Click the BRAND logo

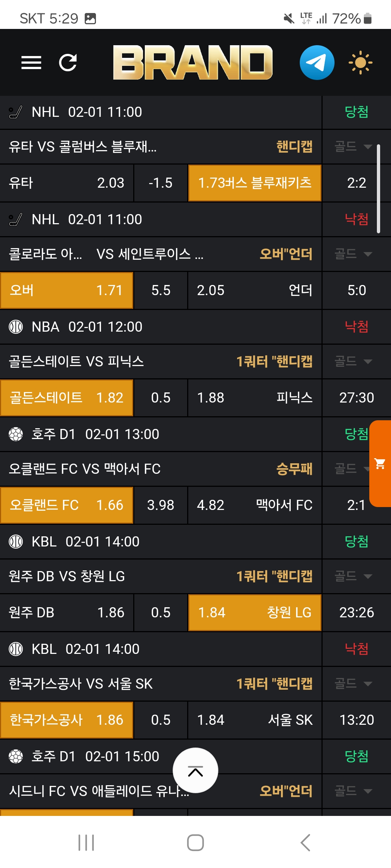[x=193, y=63]
